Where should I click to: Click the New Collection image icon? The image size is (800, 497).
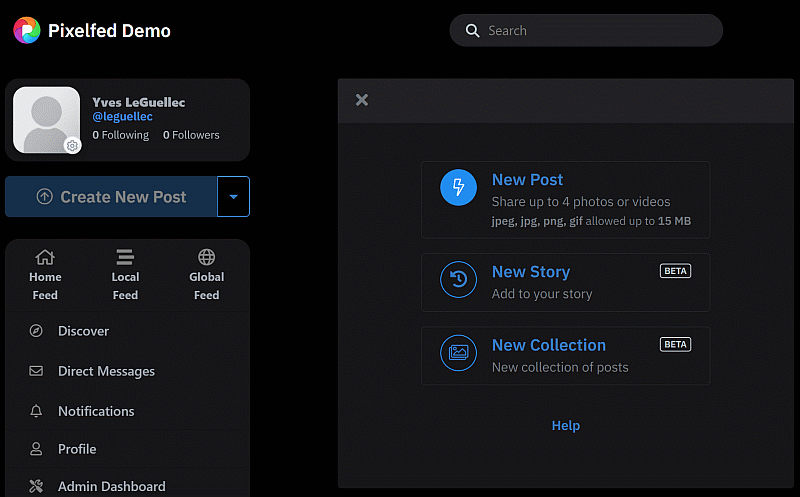pos(459,353)
